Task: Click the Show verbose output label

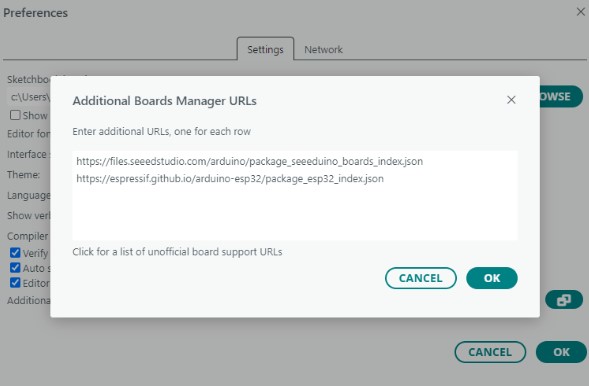Action: click(29, 216)
